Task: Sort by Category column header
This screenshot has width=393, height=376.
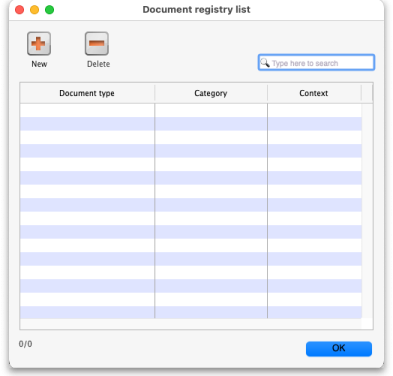Action: [211, 93]
